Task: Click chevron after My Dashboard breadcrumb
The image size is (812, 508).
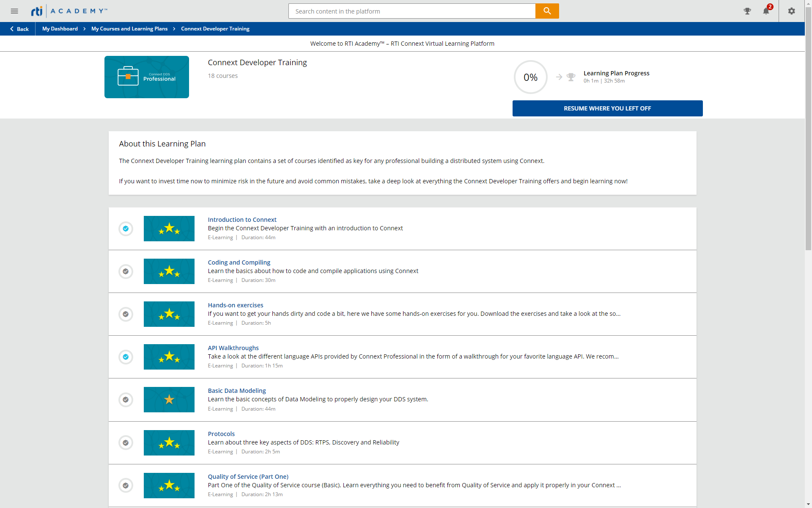Action: pos(85,29)
